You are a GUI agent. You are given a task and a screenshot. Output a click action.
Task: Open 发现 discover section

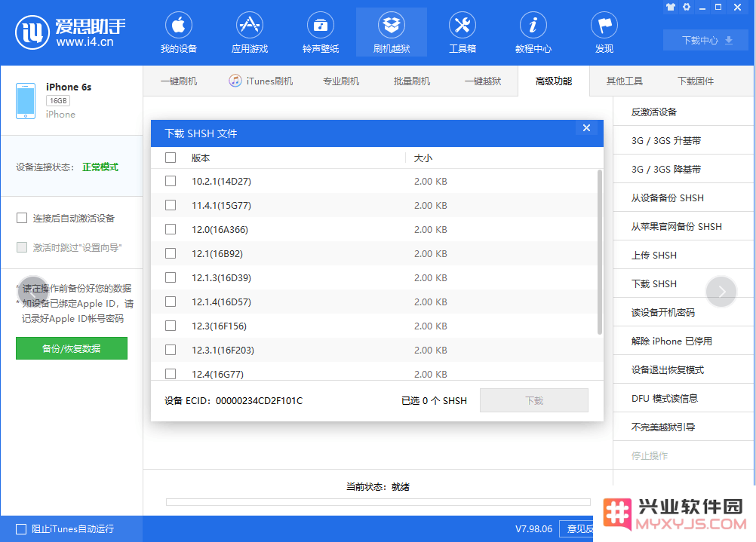604,32
